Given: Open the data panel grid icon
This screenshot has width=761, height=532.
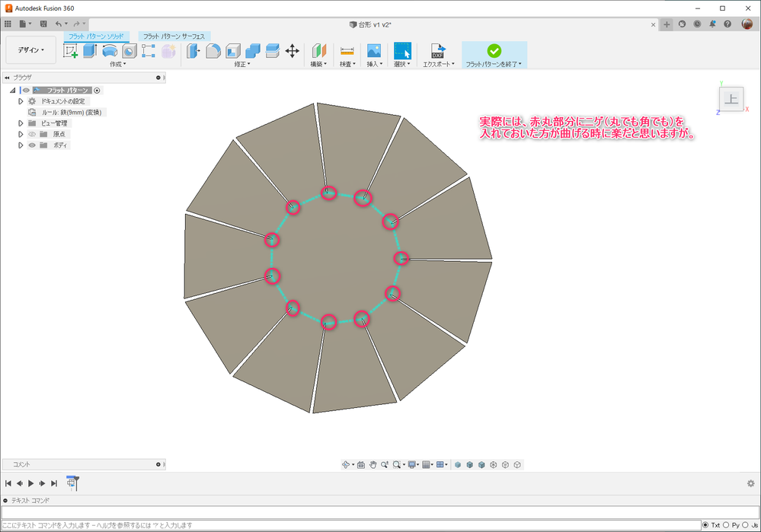Looking at the screenshot, I should tap(8, 24).
